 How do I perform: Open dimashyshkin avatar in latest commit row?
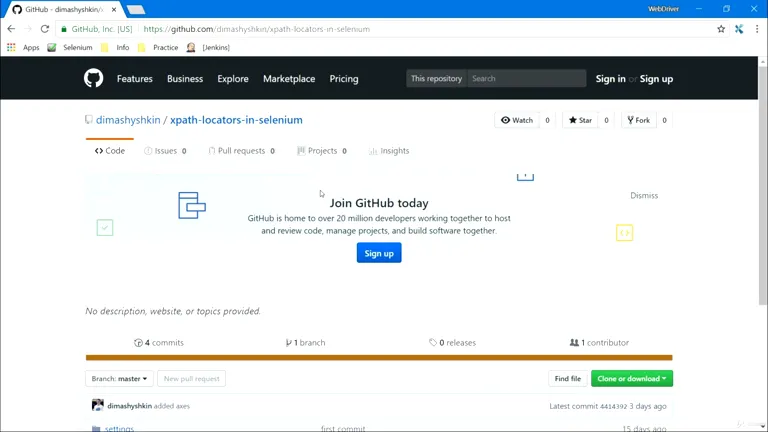coord(97,405)
